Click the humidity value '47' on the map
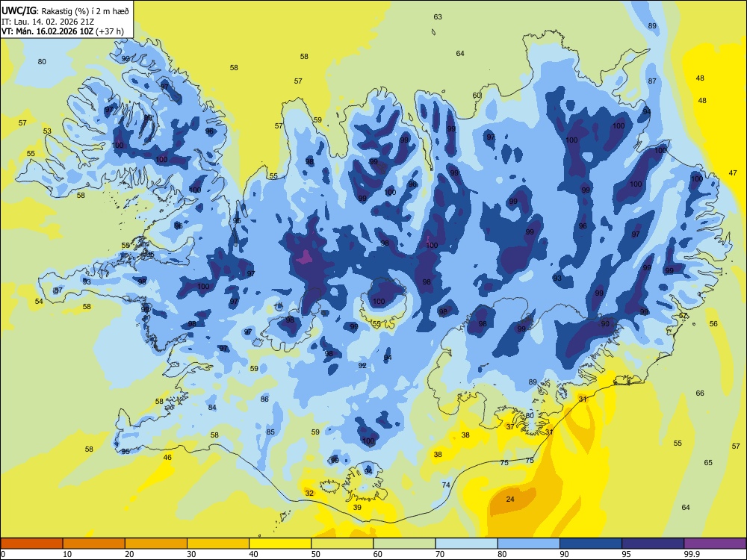747x560 pixels. tap(733, 173)
